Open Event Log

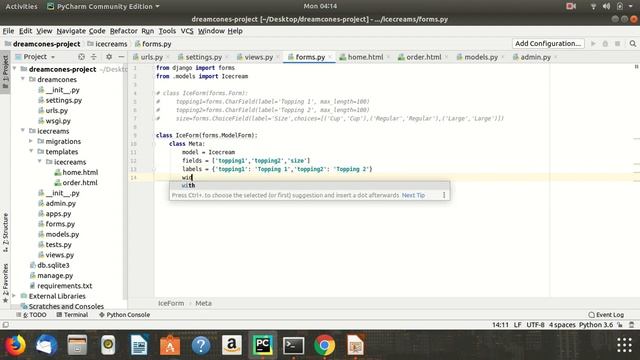[606, 315]
